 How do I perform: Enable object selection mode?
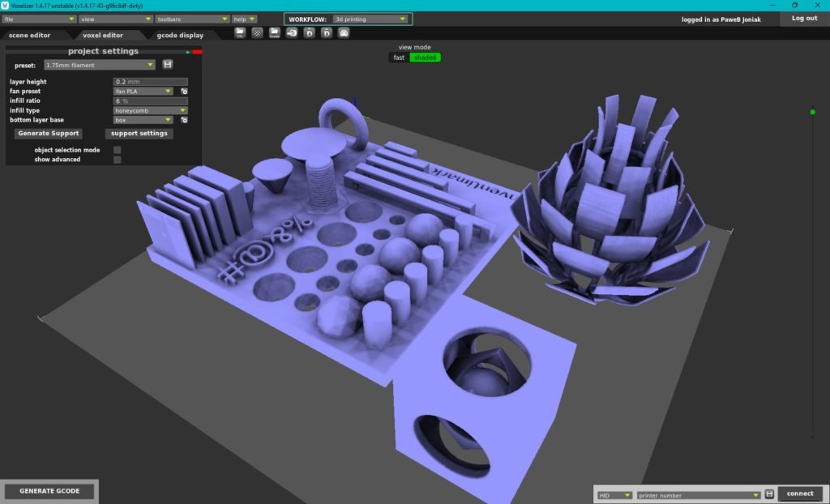point(118,150)
